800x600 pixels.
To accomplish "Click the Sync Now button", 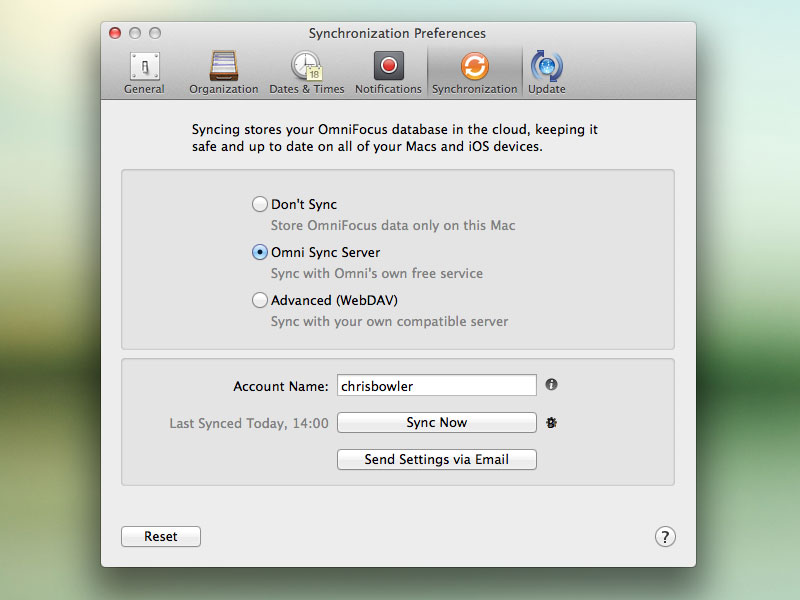I will pyautogui.click(x=437, y=422).
